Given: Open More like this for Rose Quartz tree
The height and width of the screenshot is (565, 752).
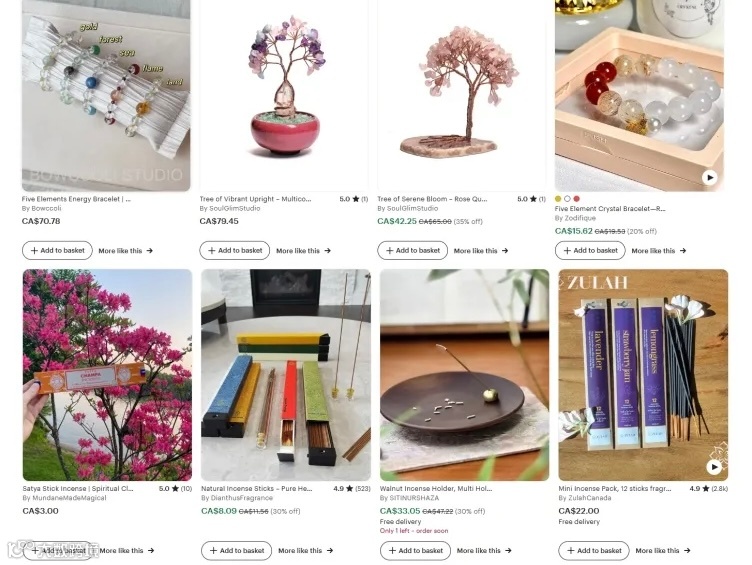Looking at the screenshot, I should 481,251.
